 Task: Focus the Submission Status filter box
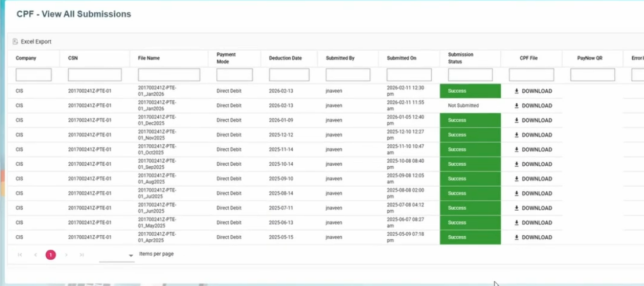click(x=470, y=75)
